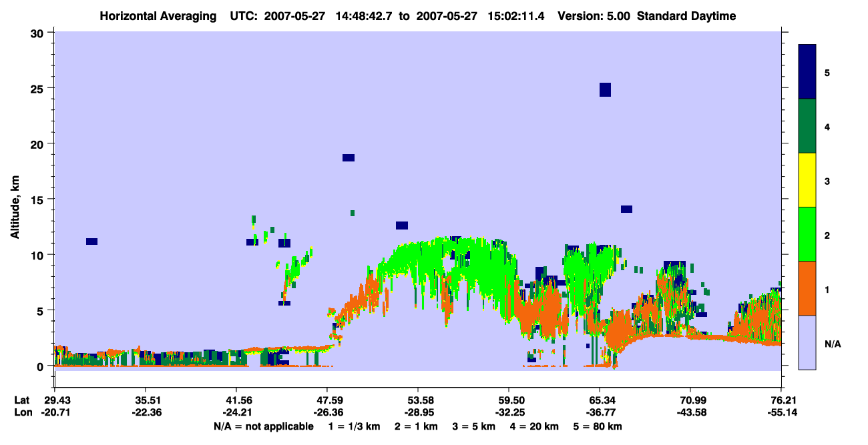The width and height of the screenshot is (868, 445).
Task: Click longitude value -36.77
Action: tap(600, 412)
